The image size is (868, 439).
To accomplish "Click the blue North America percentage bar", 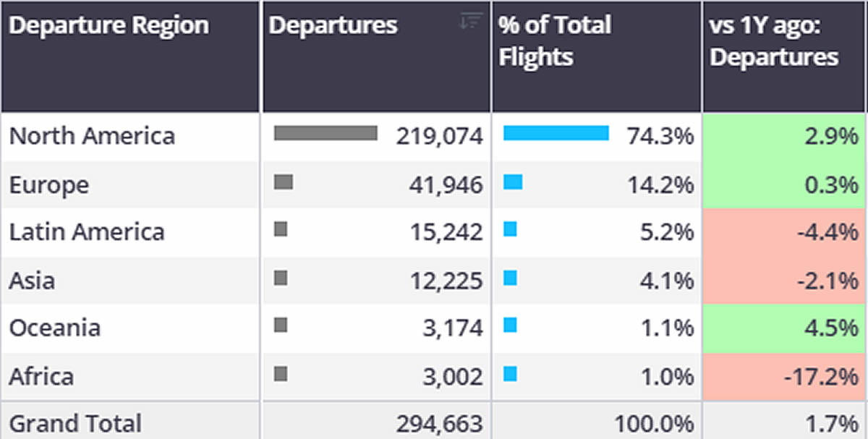I will pyautogui.click(x=556, y=133).
